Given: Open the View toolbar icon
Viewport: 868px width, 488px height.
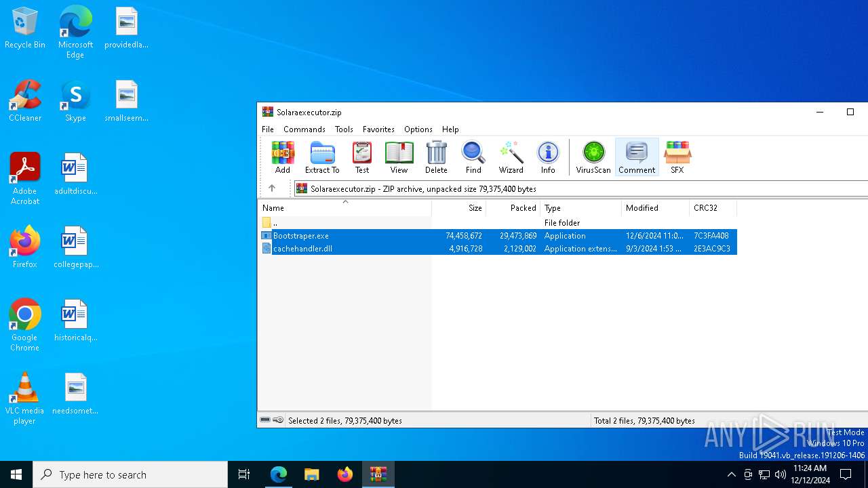Looking at the screenshot, I should click(x=399, y=157).
